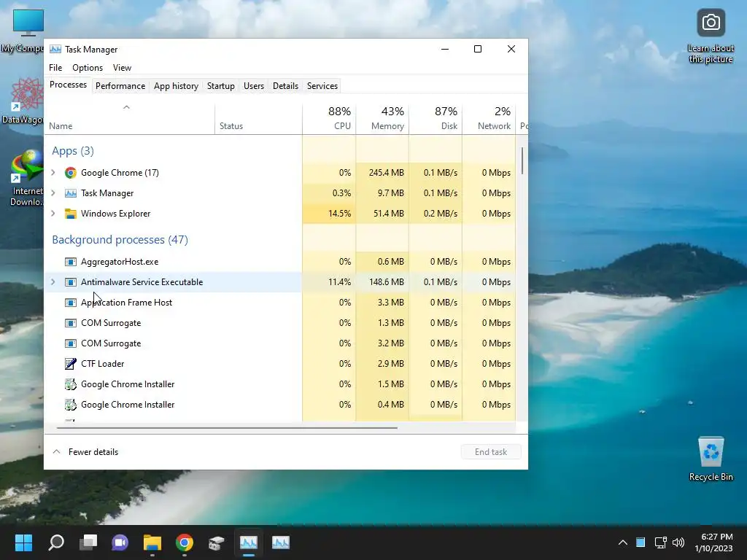747x560 pixels.
Task: Select the Processes tab
Action: 68,85
